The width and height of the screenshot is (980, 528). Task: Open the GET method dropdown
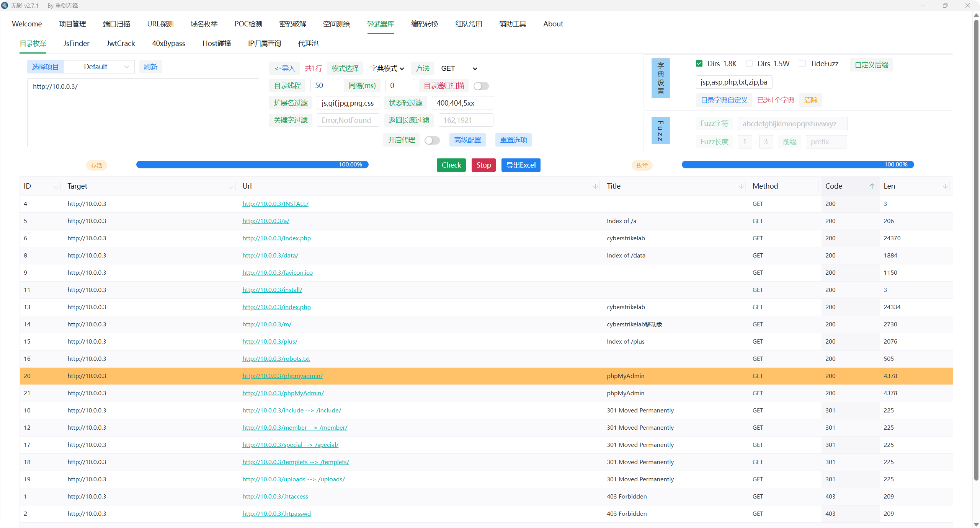point(459,68)
